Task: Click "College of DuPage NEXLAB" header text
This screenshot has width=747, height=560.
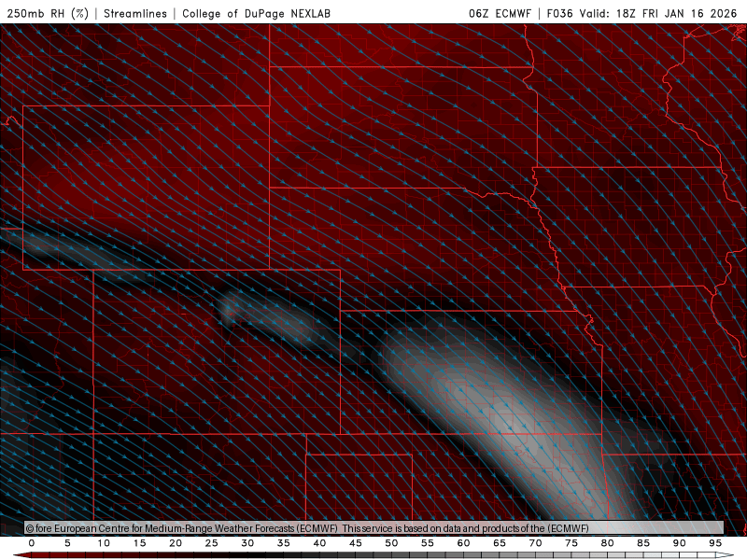Action: tap(256, 13)
